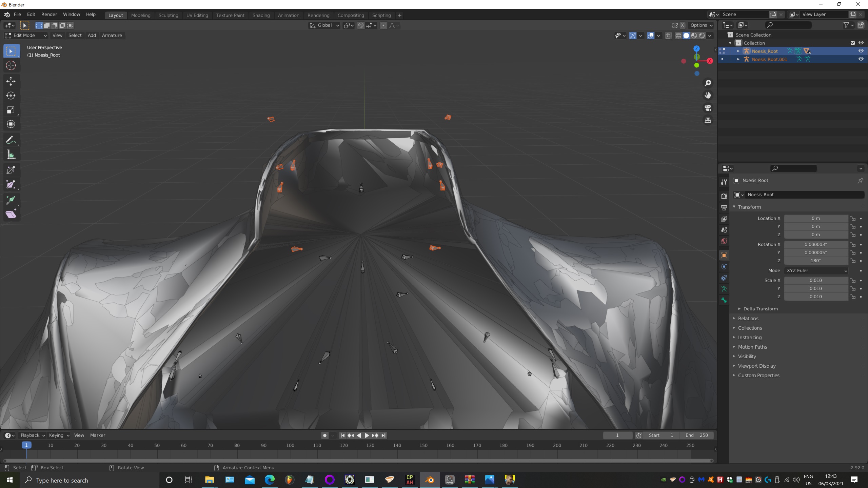
Task: Toggle Collection exclude checkbox in outliner
Action: pos(852,43)
